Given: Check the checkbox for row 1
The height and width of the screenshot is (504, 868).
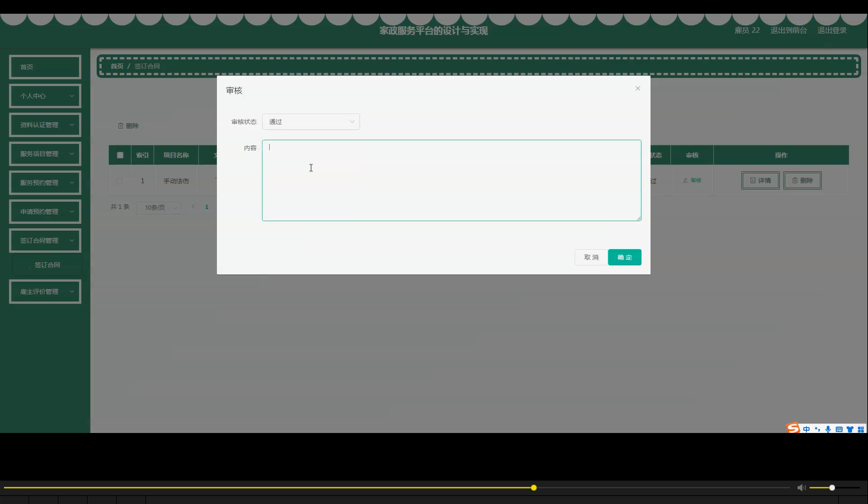Looking at the screenshot, I should click(119, 181).
